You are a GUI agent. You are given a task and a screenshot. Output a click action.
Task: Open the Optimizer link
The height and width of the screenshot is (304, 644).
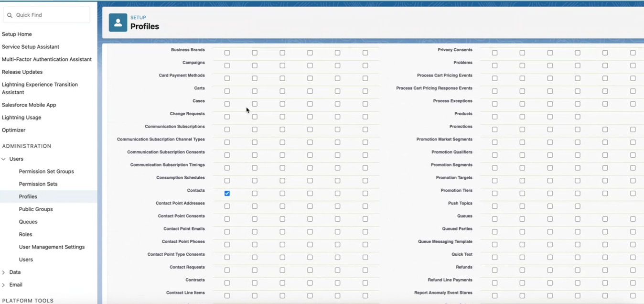coord(13,130)
